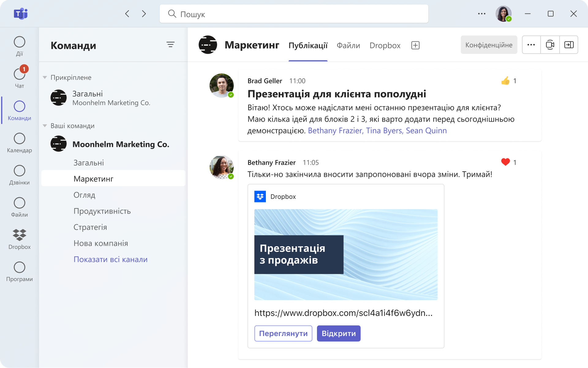Start a meeting with the camera icon
588x368 pixels.
tap(550, 44)
